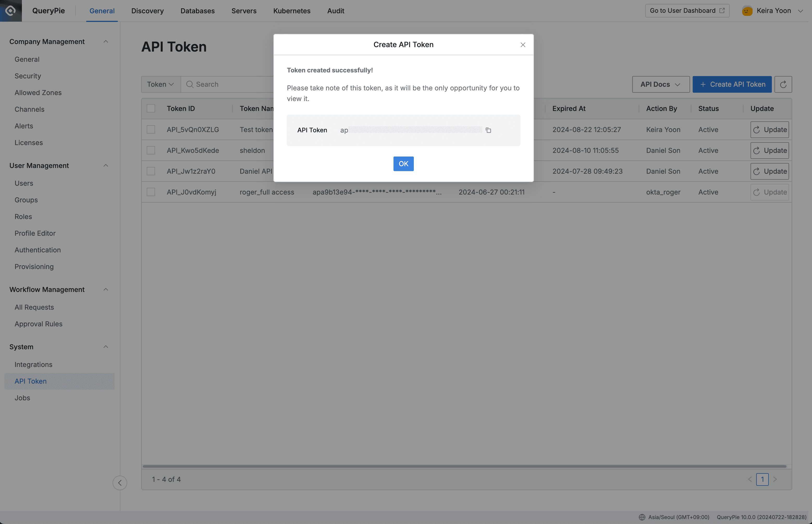Check the checkbox for API_5vQn0XZLG
The image size is (812, 524).
(x=151, y=129)
